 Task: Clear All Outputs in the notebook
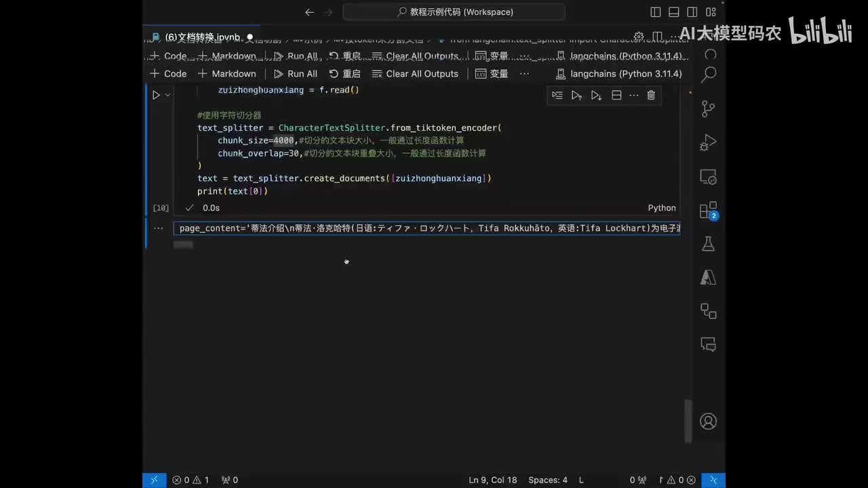[415, 74]
